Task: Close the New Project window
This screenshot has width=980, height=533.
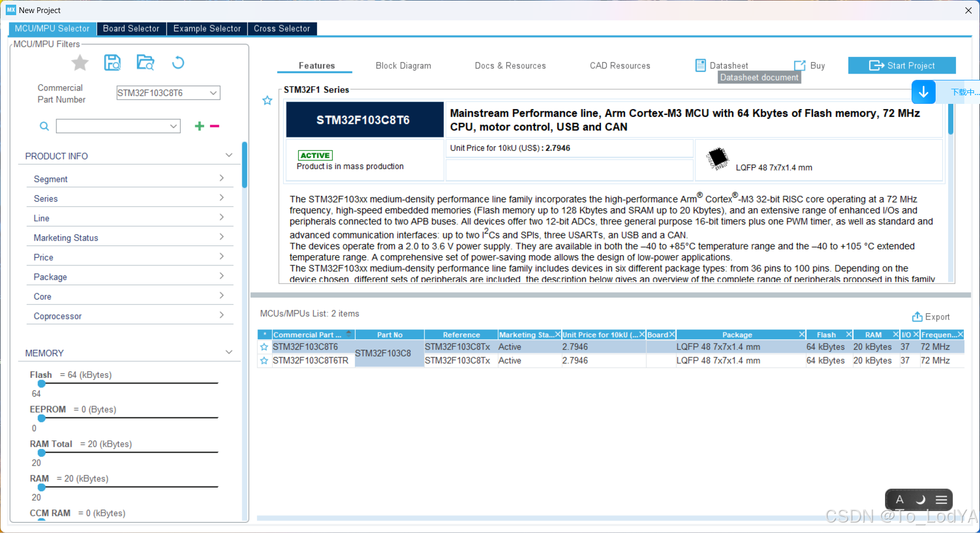Action: click(x=968, y=10)
